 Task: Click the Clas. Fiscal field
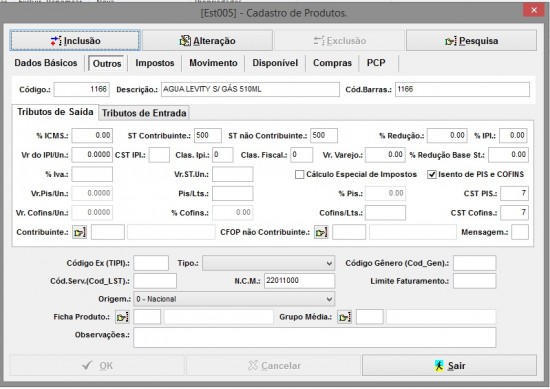tap(301, 155)
